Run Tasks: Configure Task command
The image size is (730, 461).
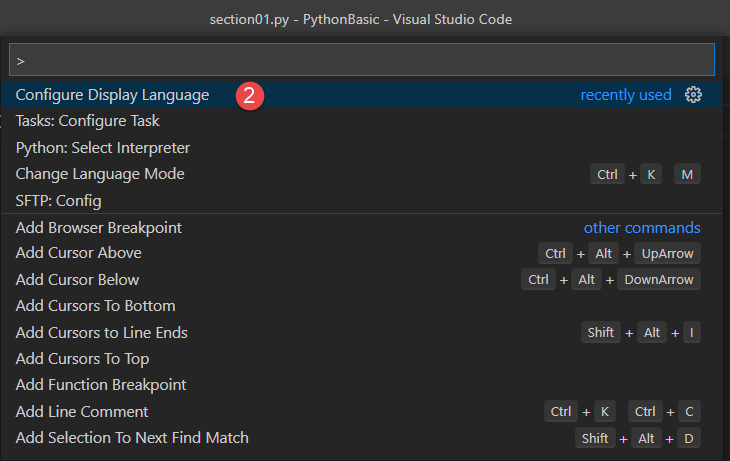point(88,121)
